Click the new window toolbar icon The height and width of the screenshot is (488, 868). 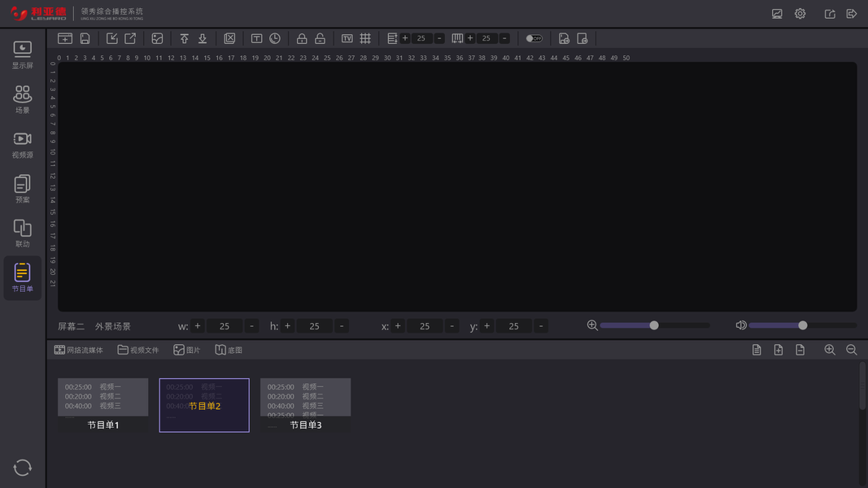click(65, 38)
